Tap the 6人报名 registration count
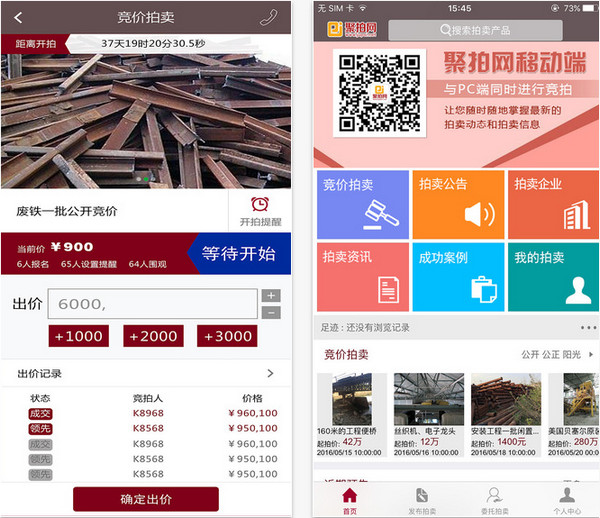The width and height of the screenshot is (600, 518). (33, 264)
